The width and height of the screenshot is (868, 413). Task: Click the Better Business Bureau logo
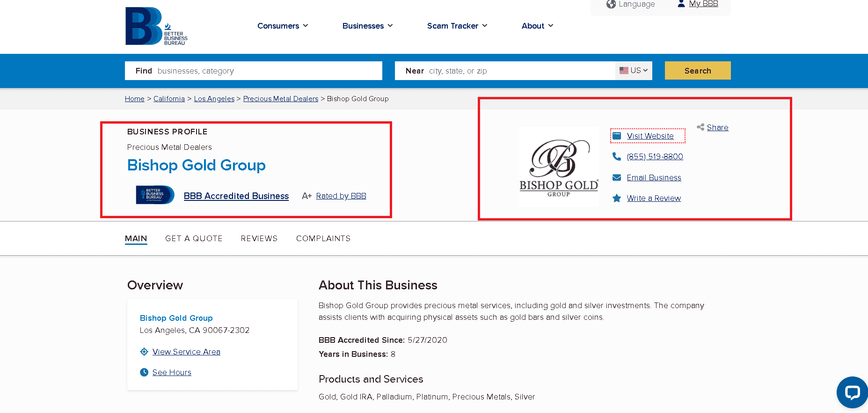click(x=156, y=26)
